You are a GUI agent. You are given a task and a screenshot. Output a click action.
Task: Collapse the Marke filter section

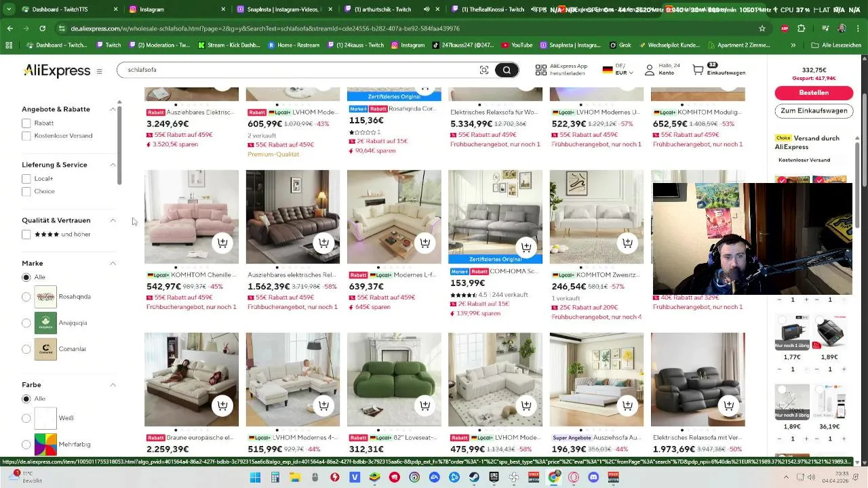113,263
